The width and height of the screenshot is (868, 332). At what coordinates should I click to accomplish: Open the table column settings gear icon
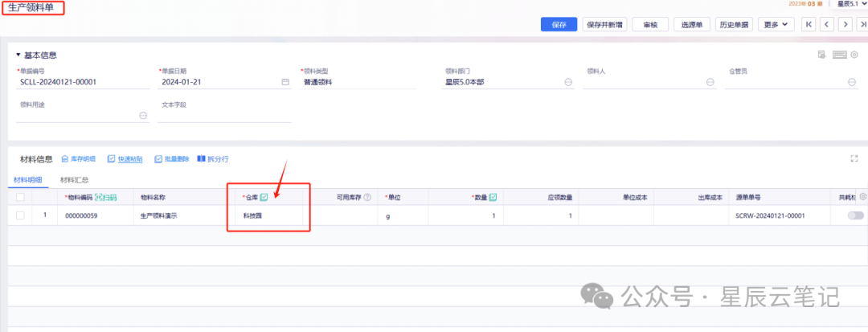tap(862, 196)
